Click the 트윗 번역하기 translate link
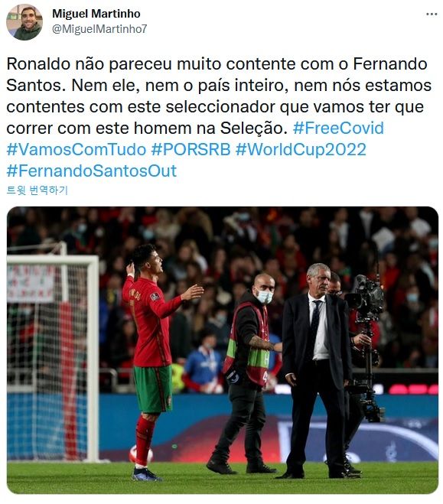Screen dimensions: 443x504 [x=37, y=190]
